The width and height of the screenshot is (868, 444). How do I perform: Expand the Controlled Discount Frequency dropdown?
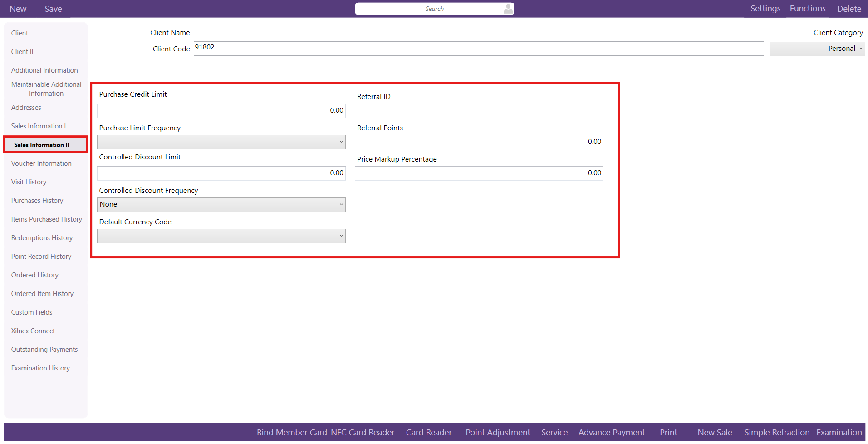[221, 205]
